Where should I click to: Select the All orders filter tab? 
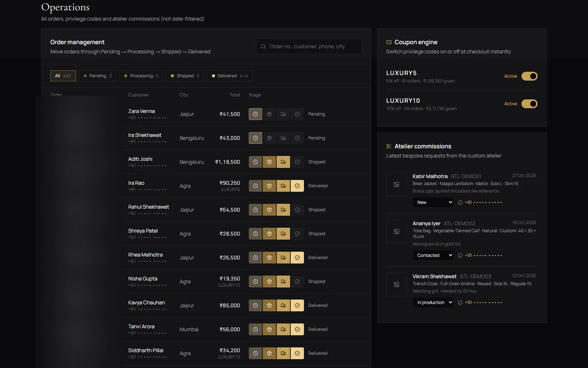click(63, 76)
